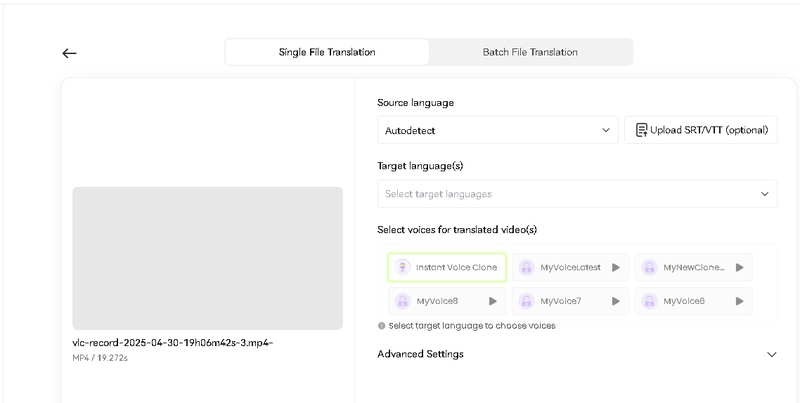Screen dimensions: 800x403
Task: Click the Instant Voice Clone microphone icon
Action: tap(402, 268)
